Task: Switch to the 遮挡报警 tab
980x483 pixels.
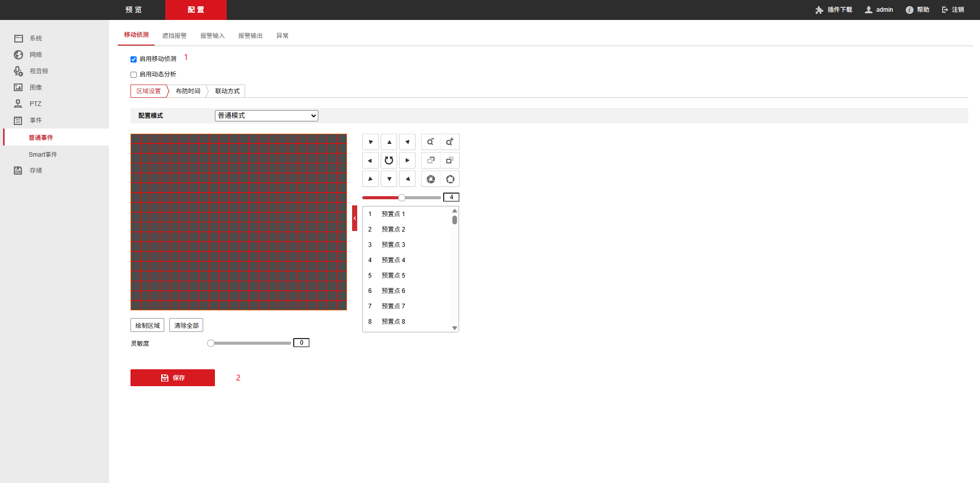Action: tap(174, 36)
